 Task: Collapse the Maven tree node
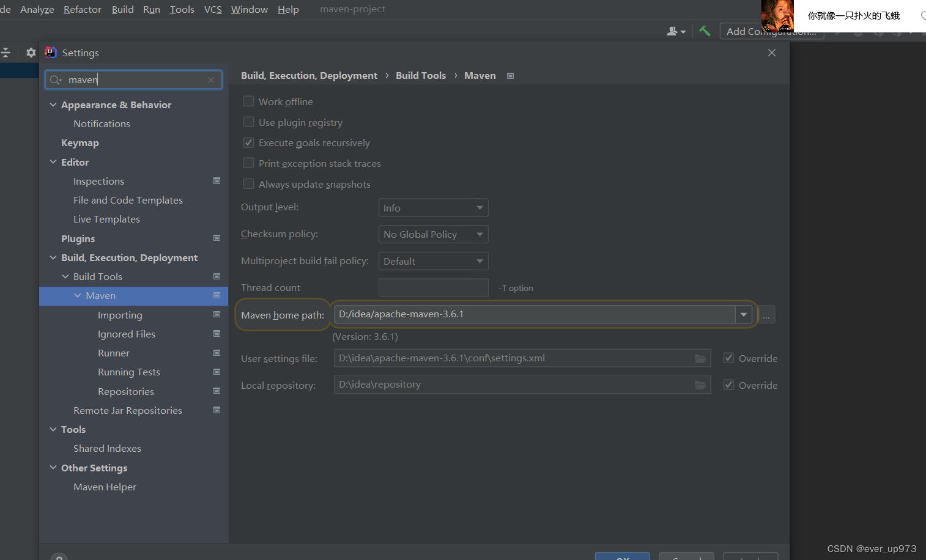(78, 295)
